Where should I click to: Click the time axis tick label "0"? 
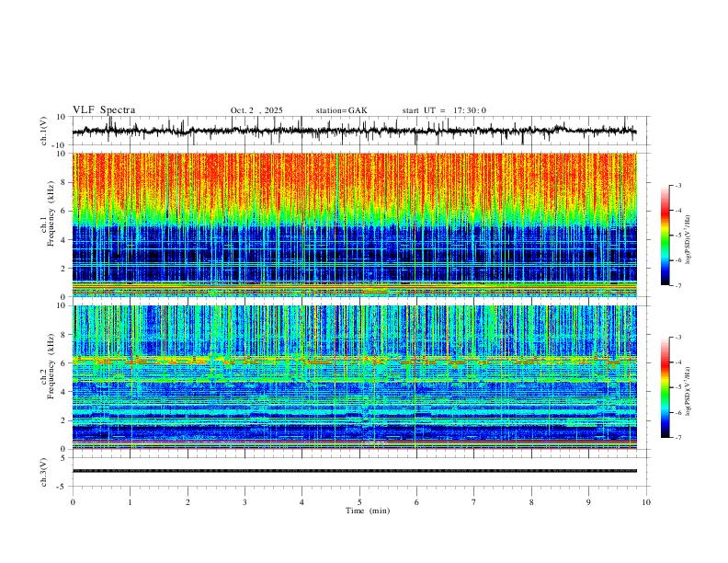(73, 502)
